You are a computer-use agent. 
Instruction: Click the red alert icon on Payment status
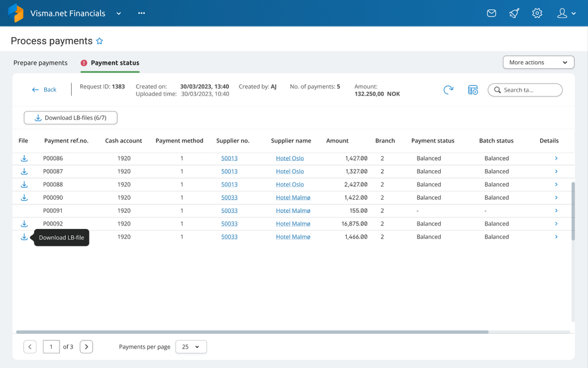(84, 63)
